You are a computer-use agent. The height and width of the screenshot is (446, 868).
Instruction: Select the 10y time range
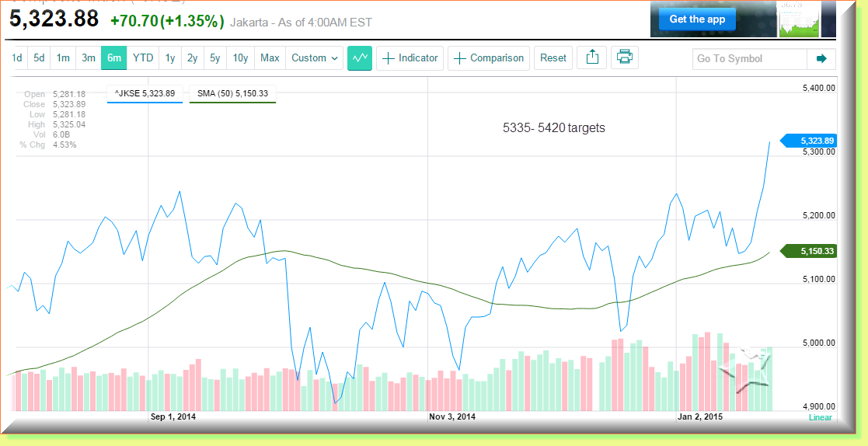pyautogui.click(x=240, y=58)
